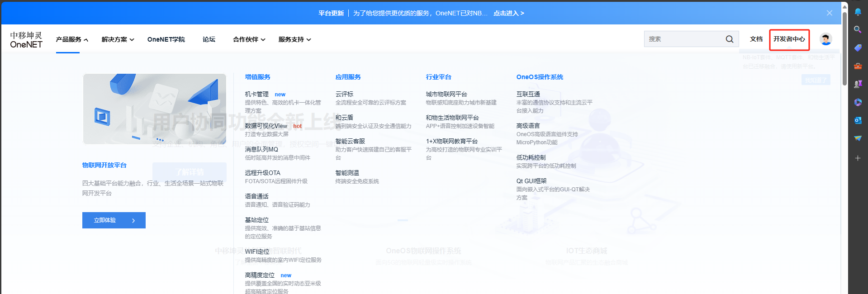Open the 物联网开放平台 link
This screenshot has height=294, width=868.
[x=104, y=165]
